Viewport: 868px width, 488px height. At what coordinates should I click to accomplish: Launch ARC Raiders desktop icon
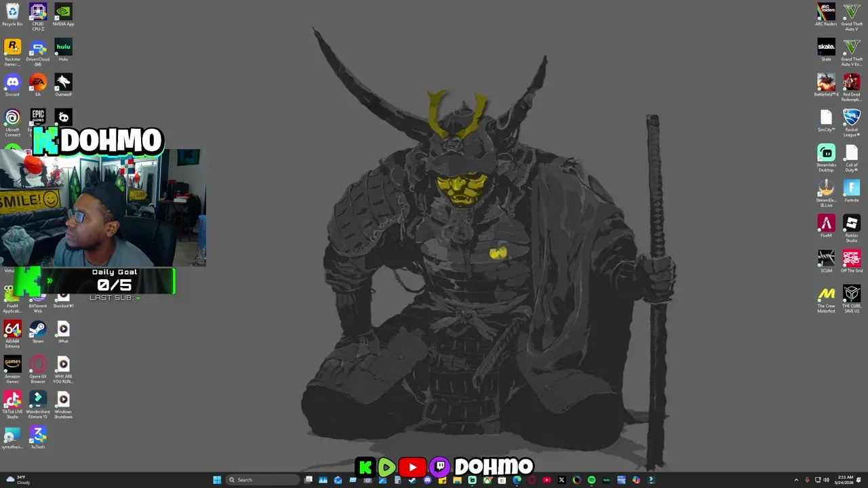826,15
